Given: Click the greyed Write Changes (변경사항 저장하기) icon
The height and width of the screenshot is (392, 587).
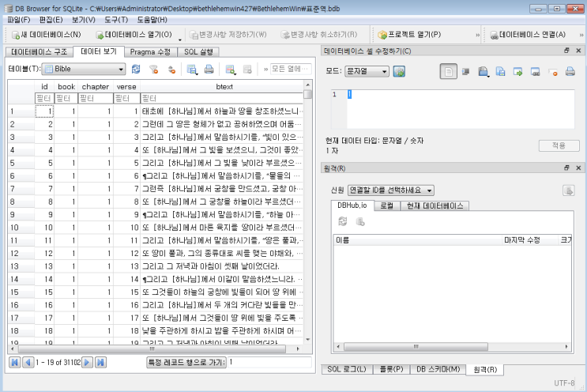Looking at the screenshot, I should (x=194, y=35).
